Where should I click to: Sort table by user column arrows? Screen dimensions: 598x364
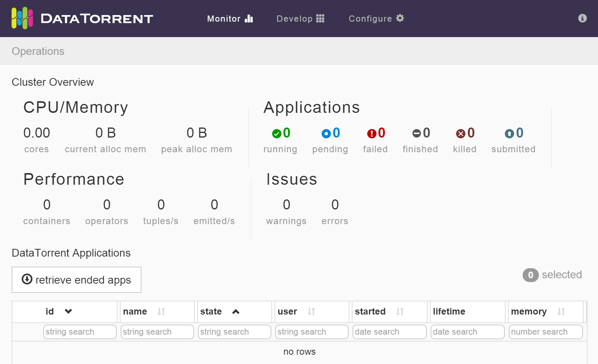311,311
